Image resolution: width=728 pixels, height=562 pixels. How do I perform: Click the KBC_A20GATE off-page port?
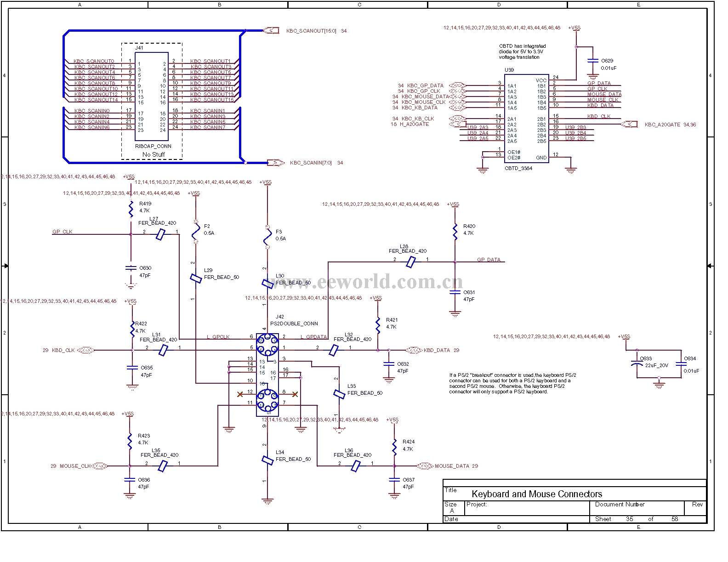pyautogui.click(x=629, y=124)
